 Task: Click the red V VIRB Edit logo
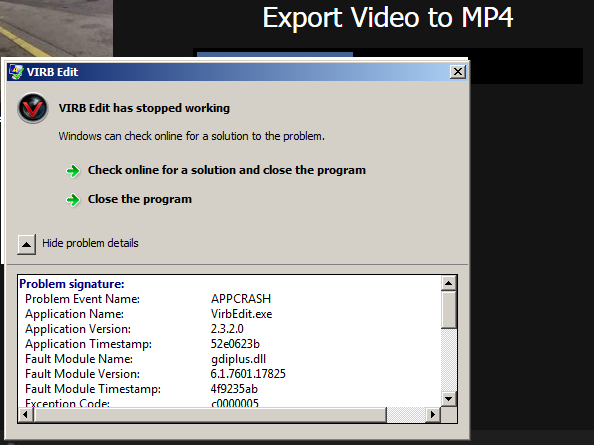(33, 108)
